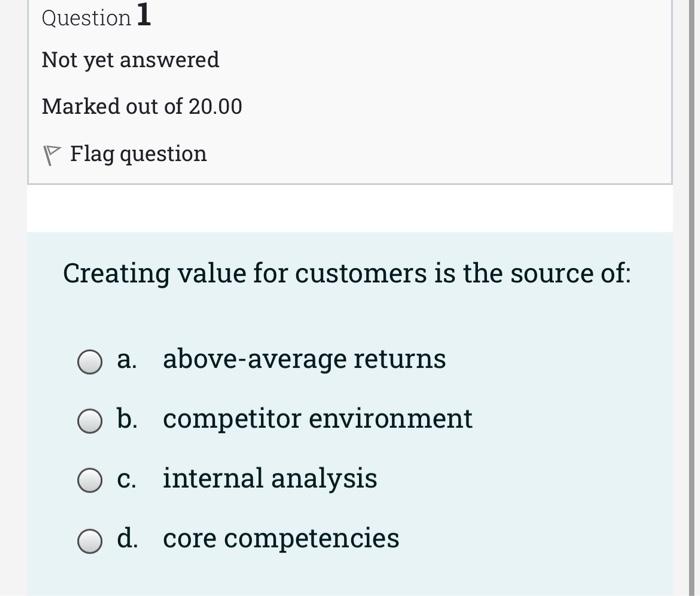
Task: Pick the radio button for option d
Action: click(x=91, y=541)
